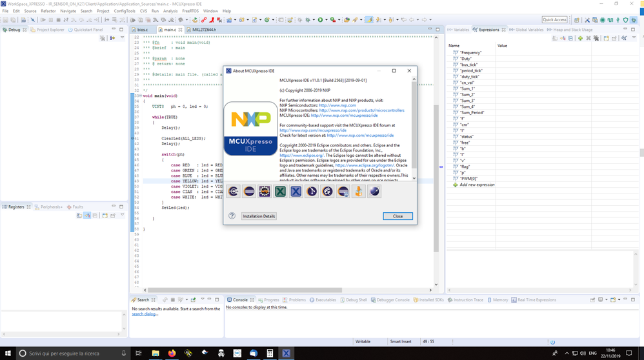
Task: Click the search dialog link
Action: tap(144, 314)
